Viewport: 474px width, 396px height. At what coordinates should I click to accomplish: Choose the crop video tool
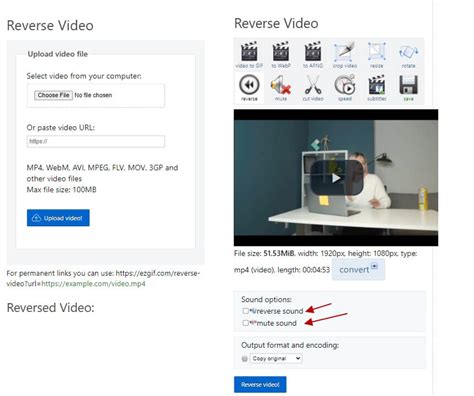point(345,55)
